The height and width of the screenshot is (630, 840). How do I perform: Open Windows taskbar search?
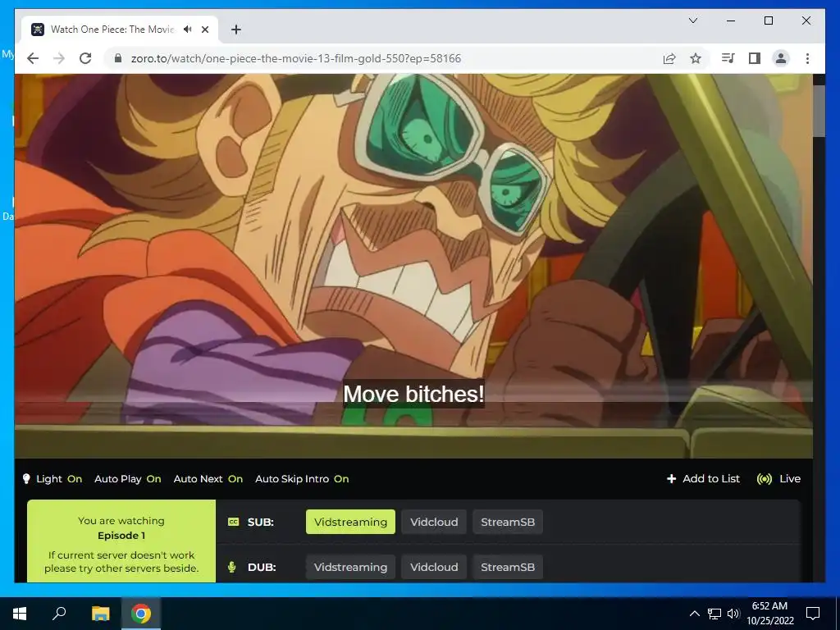click(x=59, y=614)
